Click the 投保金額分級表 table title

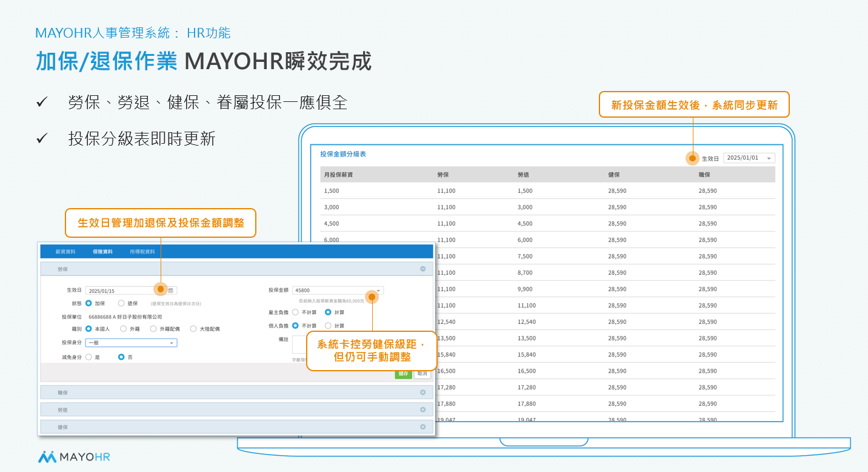(343, 154)
